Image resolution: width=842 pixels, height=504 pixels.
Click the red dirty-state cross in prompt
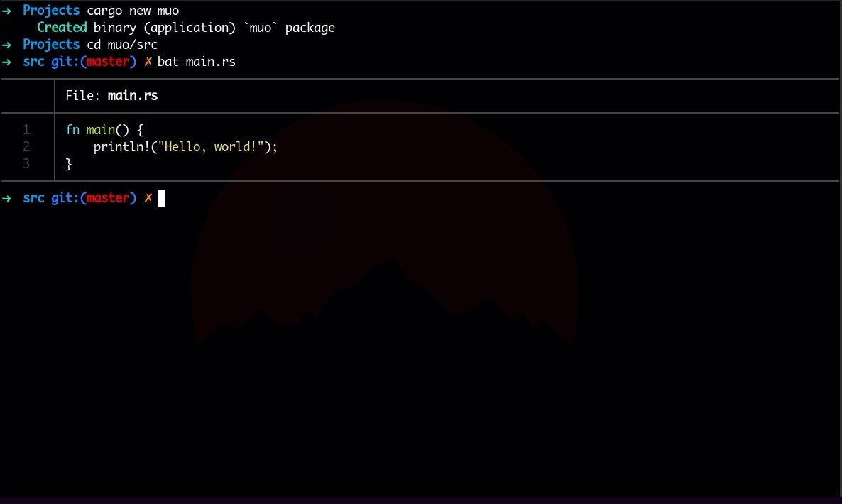pyautogui.click(x=148, y=62)
